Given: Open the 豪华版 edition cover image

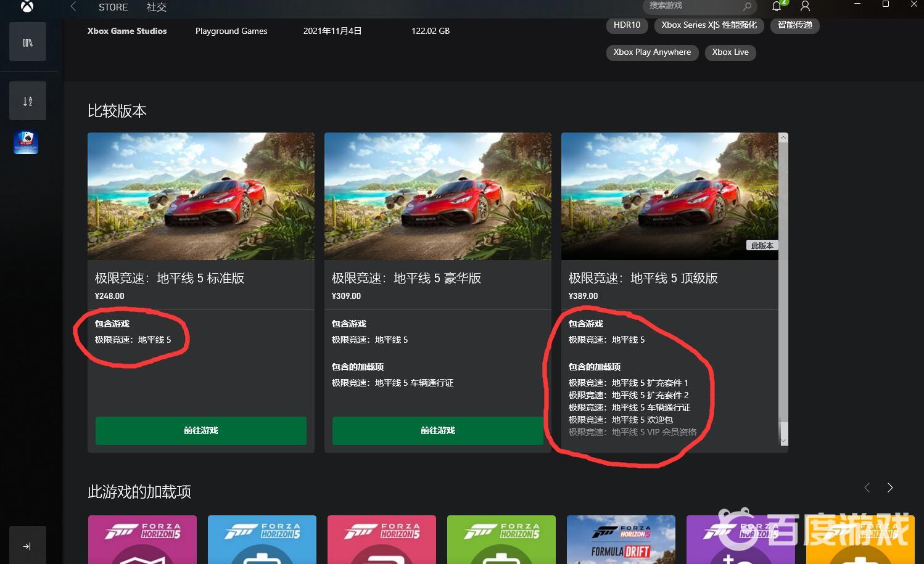Looking at the screenshot, I should (x=438, y=196).
